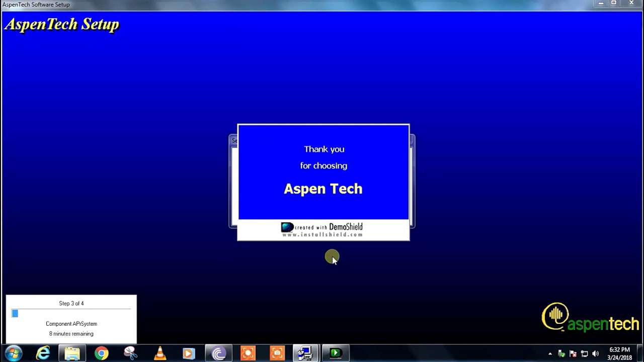Switch to the BitTorrent taskbar icon
The height and width of the screenshot is (362, 644).
coord(219,353)
